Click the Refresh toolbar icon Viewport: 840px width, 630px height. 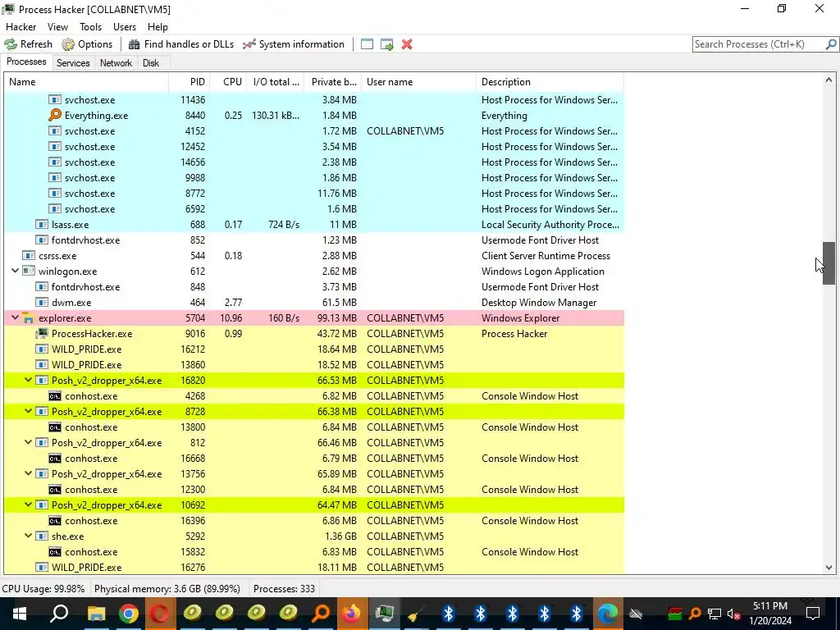click(x=11, y=44)
